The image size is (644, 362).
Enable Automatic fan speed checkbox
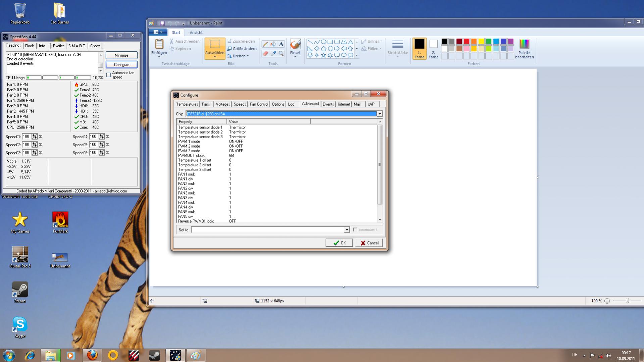coord(108,75)
